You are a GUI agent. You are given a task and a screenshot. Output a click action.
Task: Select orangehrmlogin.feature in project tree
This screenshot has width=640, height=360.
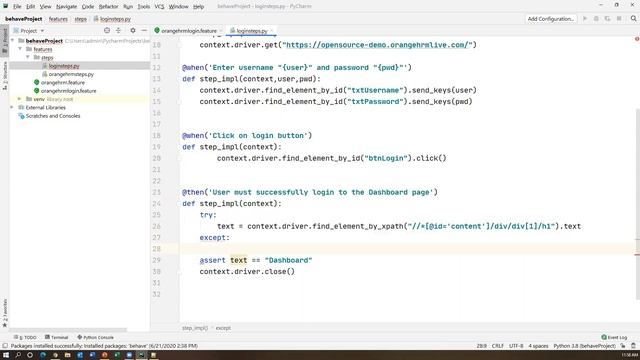tap(68, 91)
